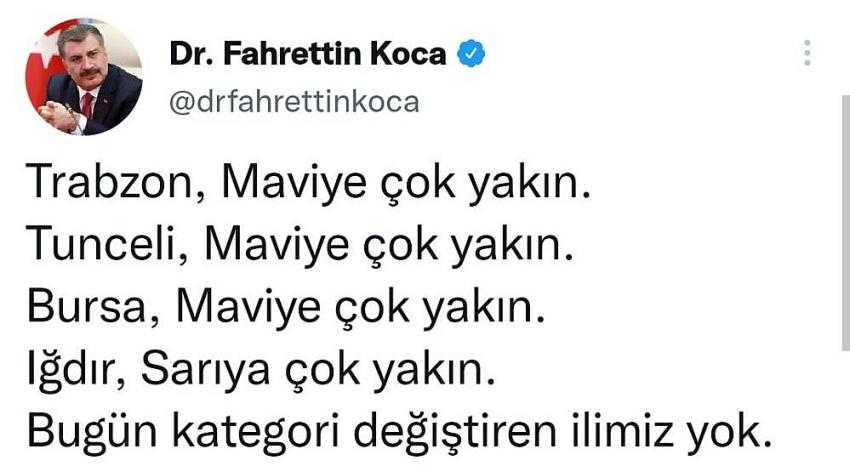Click the word değiştiren in last line
Screen dimensions: 850x466
[x=456, y=432]
